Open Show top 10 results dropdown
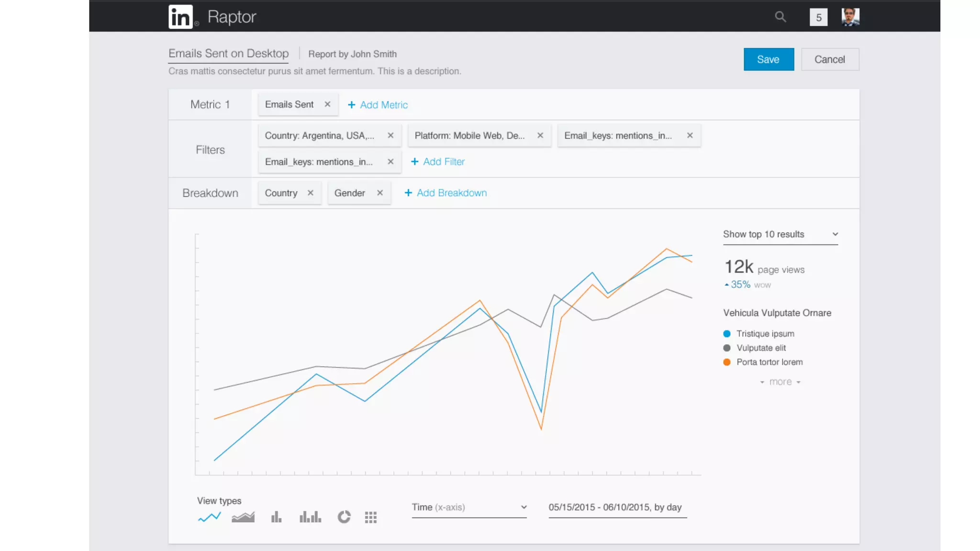The height and width of the screenshot is (551, 980). (780, 234)
